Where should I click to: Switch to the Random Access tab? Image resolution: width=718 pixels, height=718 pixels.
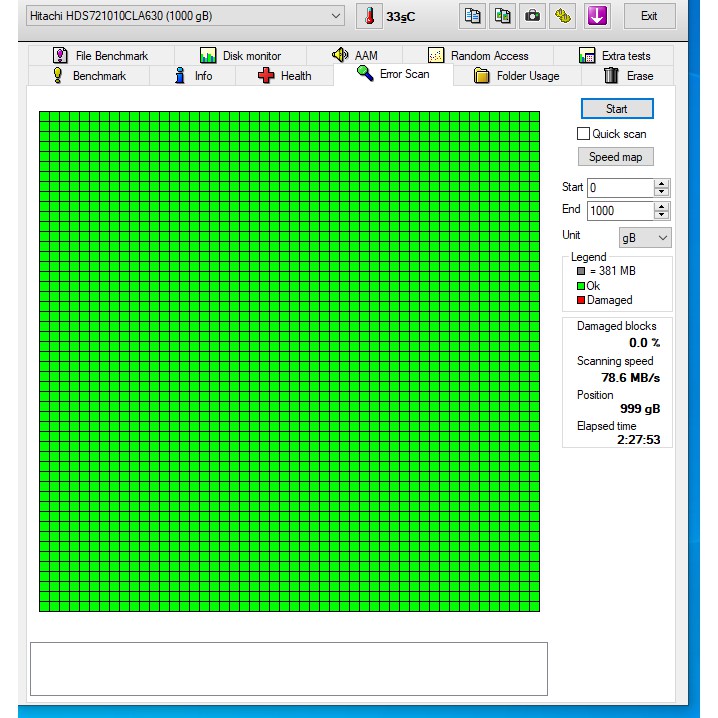point(478,56)
